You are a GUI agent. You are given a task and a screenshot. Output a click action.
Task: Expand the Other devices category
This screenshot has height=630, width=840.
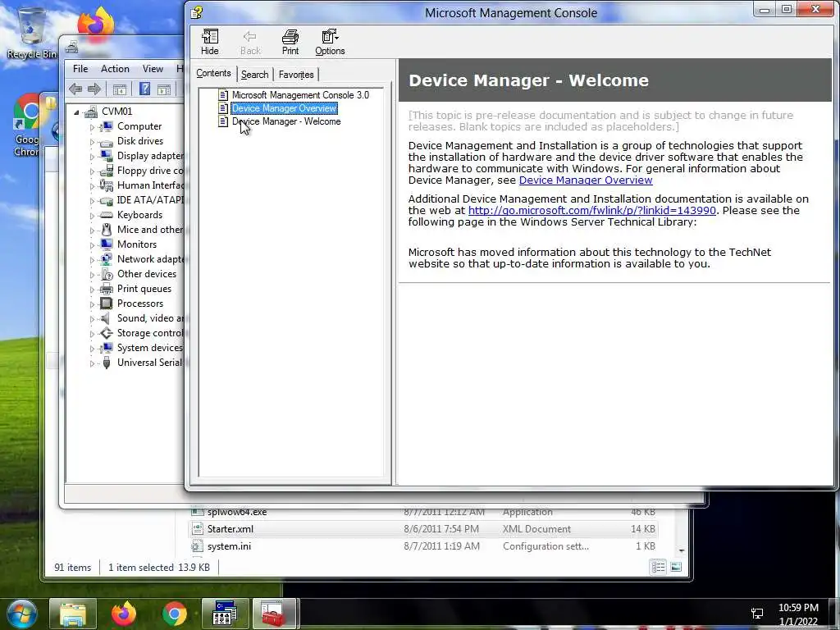click(92, 275)
